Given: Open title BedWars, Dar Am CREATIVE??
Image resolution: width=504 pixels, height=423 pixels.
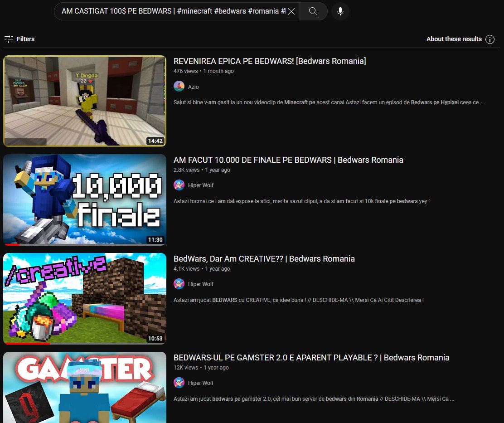Looking at the screenshot, I should coord(264,259).
